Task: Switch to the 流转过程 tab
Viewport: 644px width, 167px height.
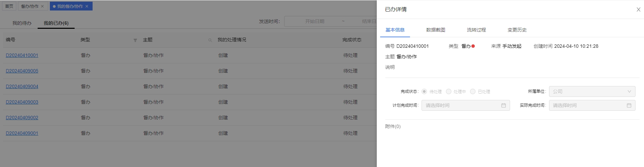Action: (476, 30)
